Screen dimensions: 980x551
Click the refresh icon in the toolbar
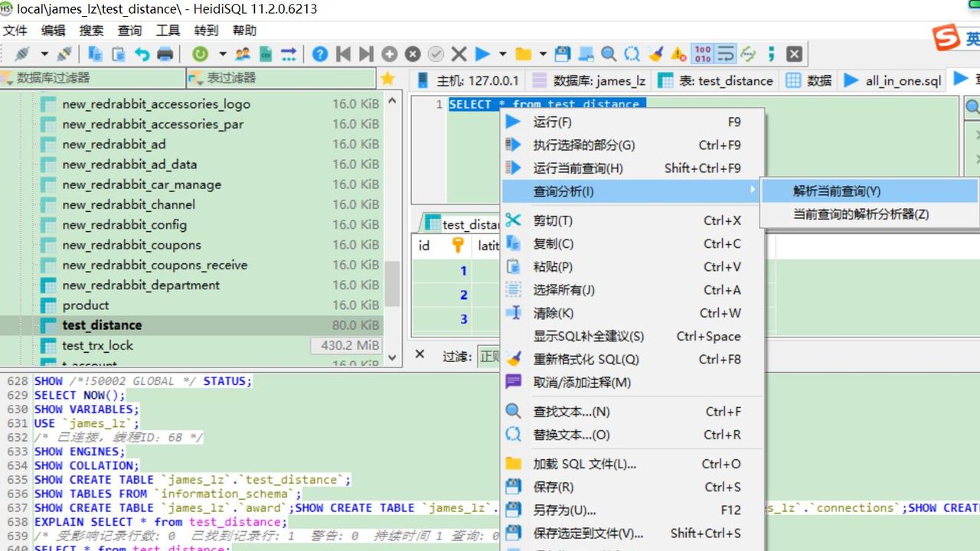pyautogui.click(x=200, y=54)
